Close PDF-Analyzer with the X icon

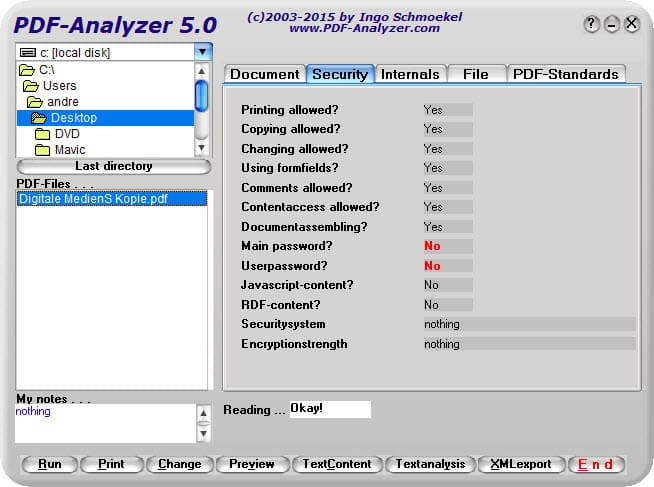pyautogui.click(x=631, y=24)
